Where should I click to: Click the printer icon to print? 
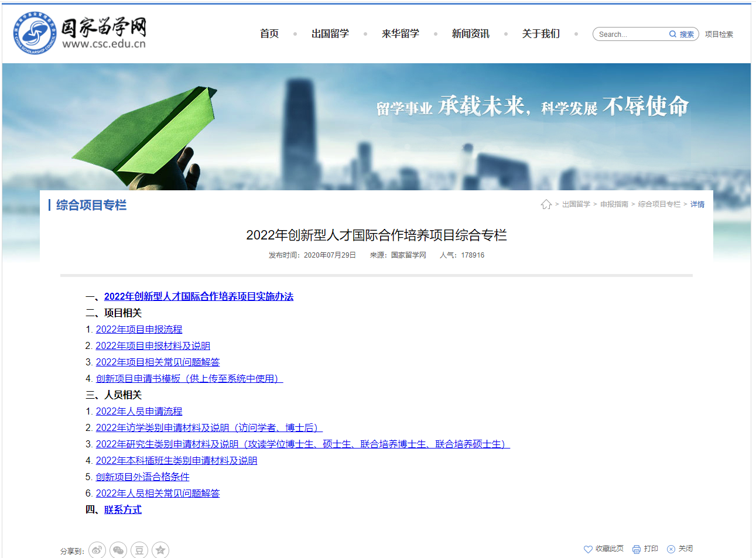click(637, 549)
